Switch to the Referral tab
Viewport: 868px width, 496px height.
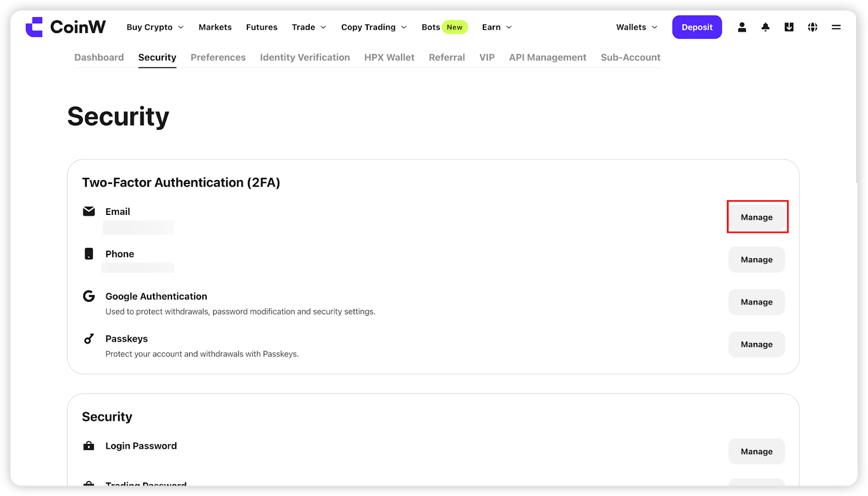447,58
